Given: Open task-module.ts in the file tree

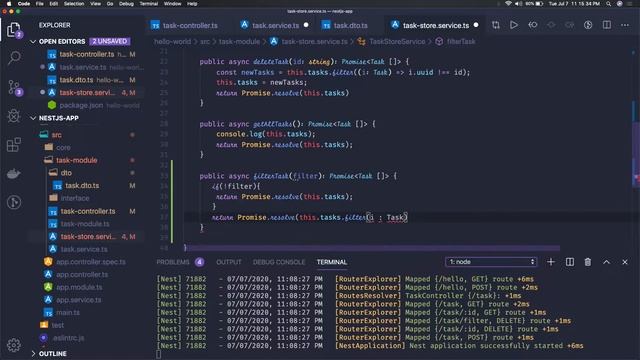Looking at the screenshot, I should [85, 224].
